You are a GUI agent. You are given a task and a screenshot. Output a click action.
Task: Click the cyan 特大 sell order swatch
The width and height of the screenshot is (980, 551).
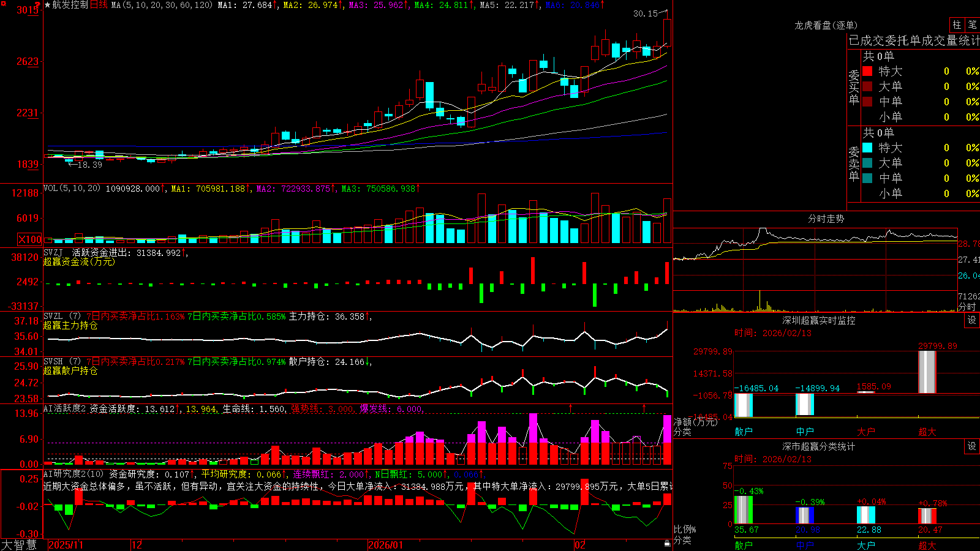(867, 148)
